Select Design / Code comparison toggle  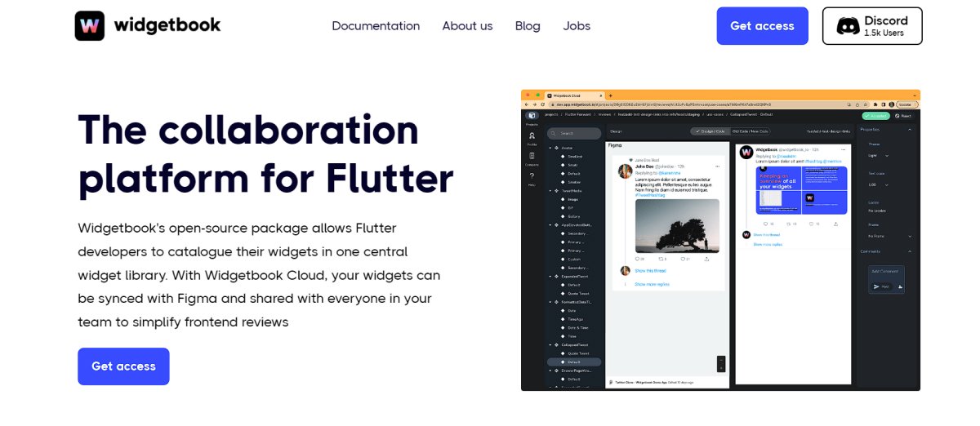710,131
